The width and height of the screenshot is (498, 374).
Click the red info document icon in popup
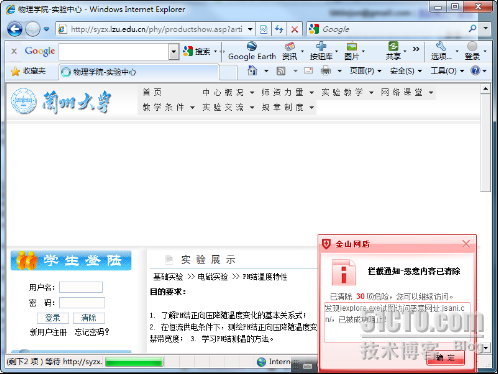pyautogui.click(x=344, y=272)
